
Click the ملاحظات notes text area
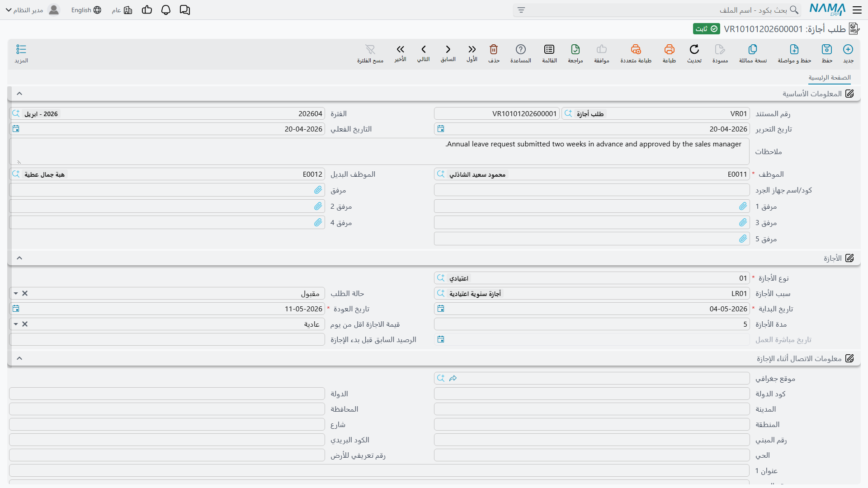[x=380, y=151]
